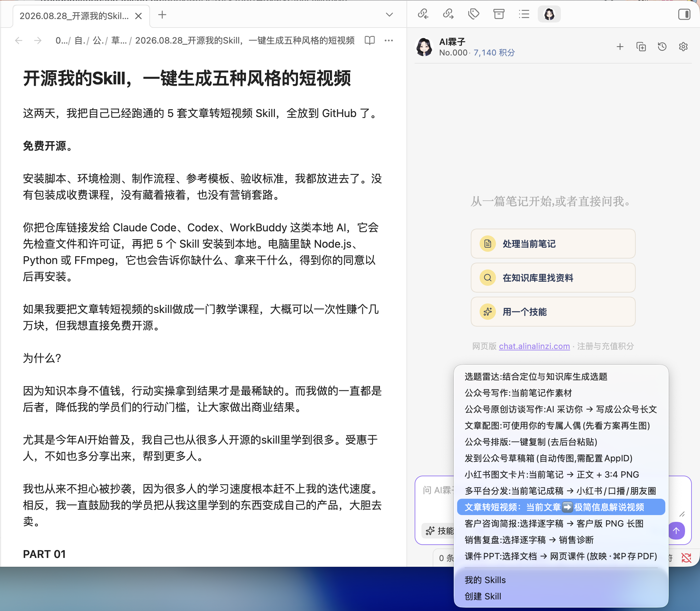The width and height of the screenshot is (700, 611).
Task: Toggle the right sidebar collapse icon
Action: (x=684, y=14)
